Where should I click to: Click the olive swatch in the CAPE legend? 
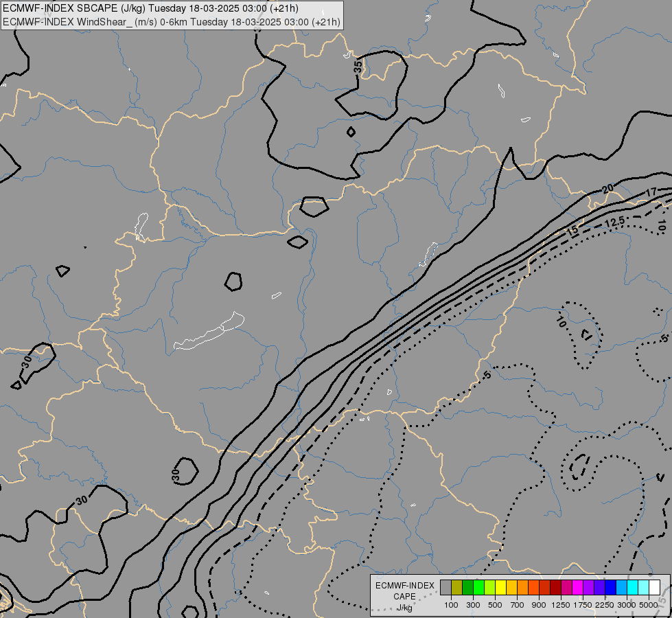pyautogui.click(x=457, y=587)
